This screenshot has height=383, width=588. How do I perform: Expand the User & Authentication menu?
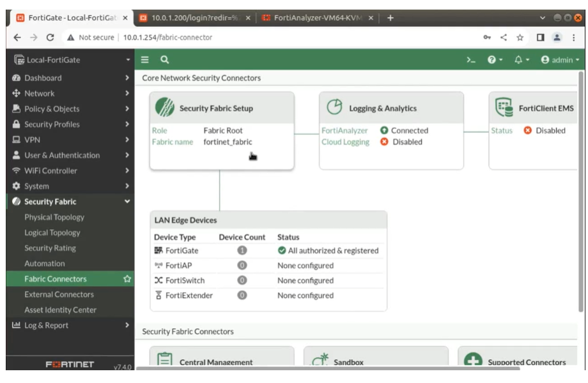(70, 155)
